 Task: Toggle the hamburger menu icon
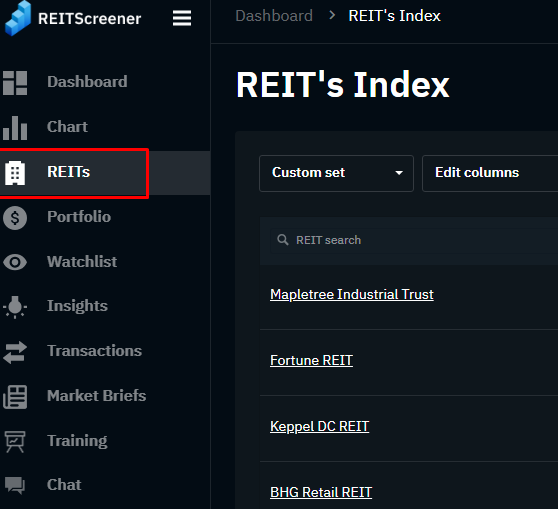[x=182, y=18]
